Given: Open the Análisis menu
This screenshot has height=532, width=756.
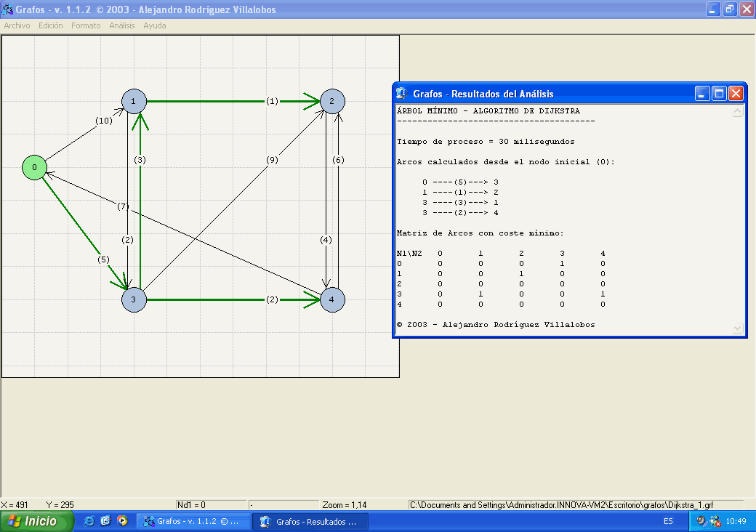Looking at the screenshot, I should point(122,25).
